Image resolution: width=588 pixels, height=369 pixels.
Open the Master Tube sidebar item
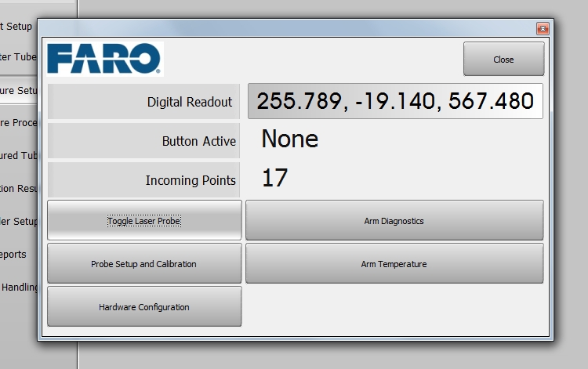(x=19, y=57)
